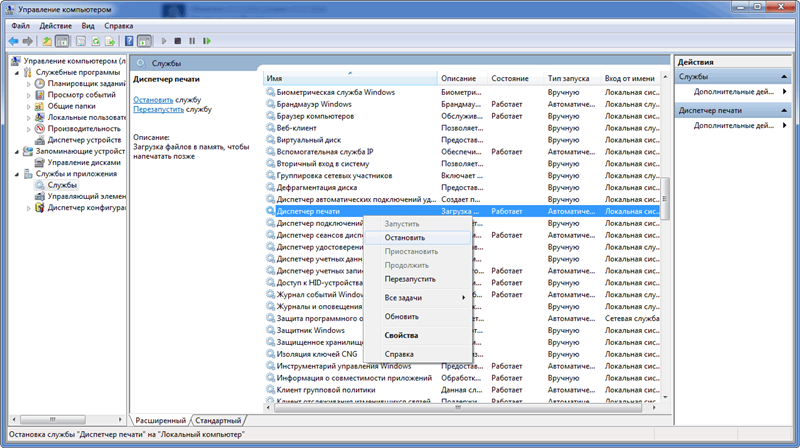
Task: Click the blue Help question-mark toolbar icon
Action: (128, 41)
